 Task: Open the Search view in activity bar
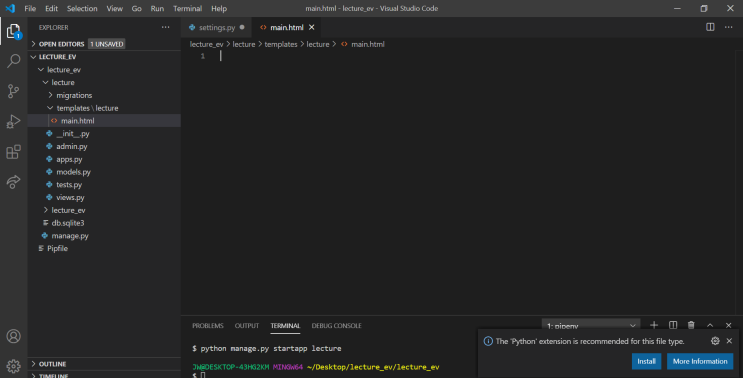pos(14,61)
